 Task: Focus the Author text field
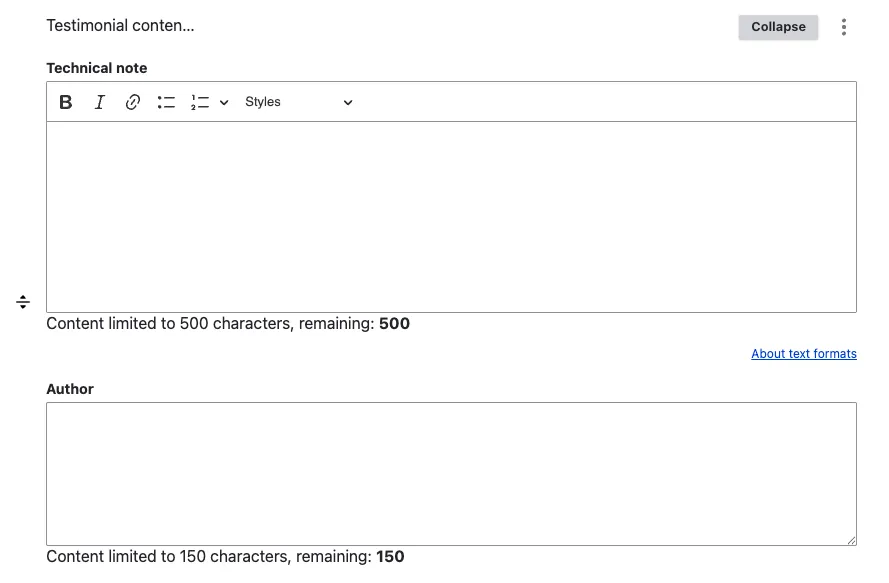pos(451,474)
